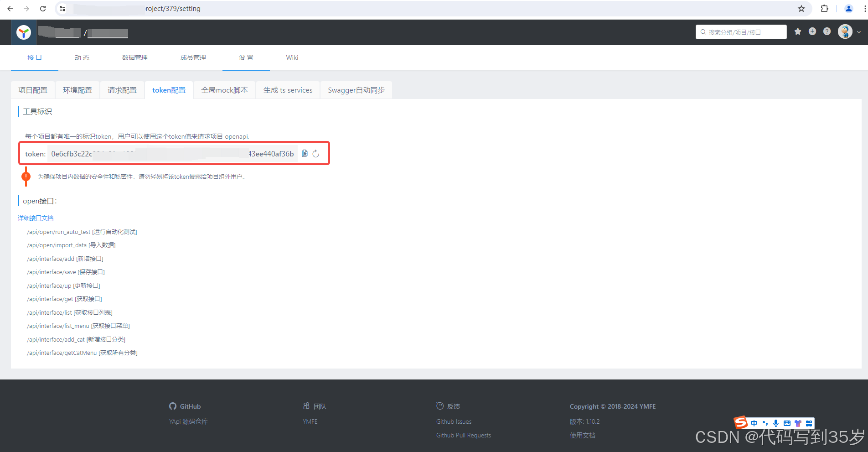Viewport: 868px width, 452px height.
Task: Click /api/interface/add_cat entry
Action: pos(76,339)
